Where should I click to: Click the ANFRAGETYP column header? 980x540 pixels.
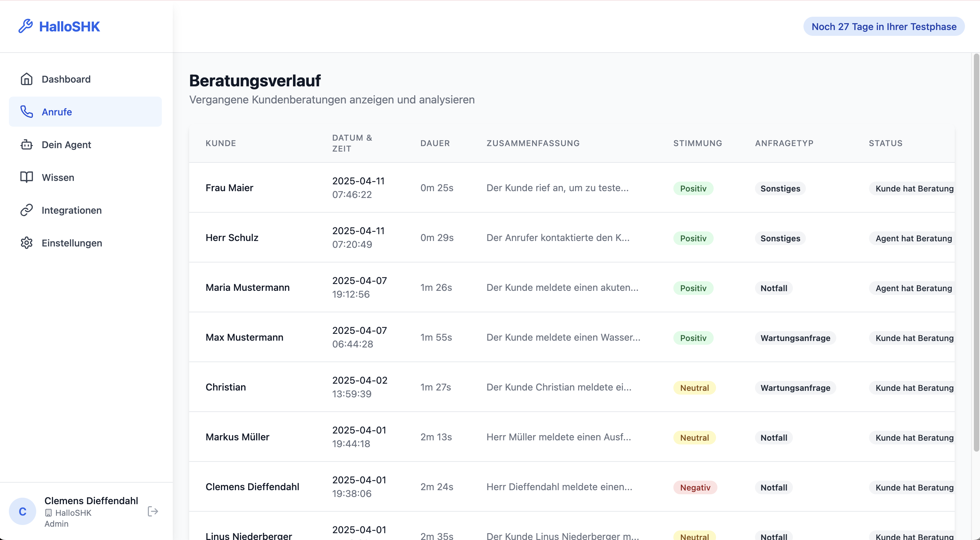tap(784, 143)
